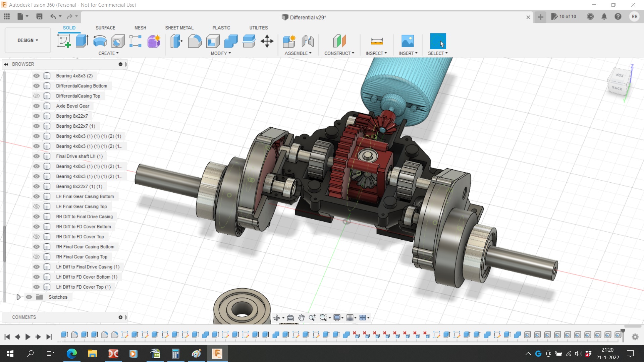Select the Create Sketch tool
This screenshot has width=644, height=362.
point(64,41)
